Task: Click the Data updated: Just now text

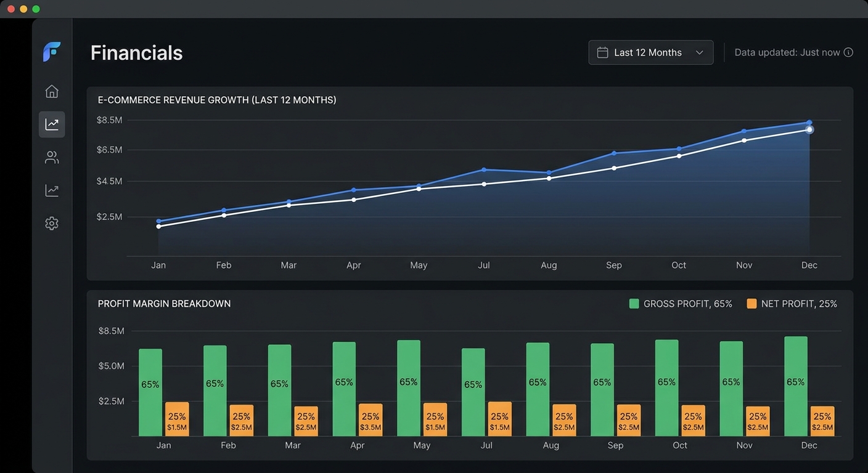Action: coord(787,52)
